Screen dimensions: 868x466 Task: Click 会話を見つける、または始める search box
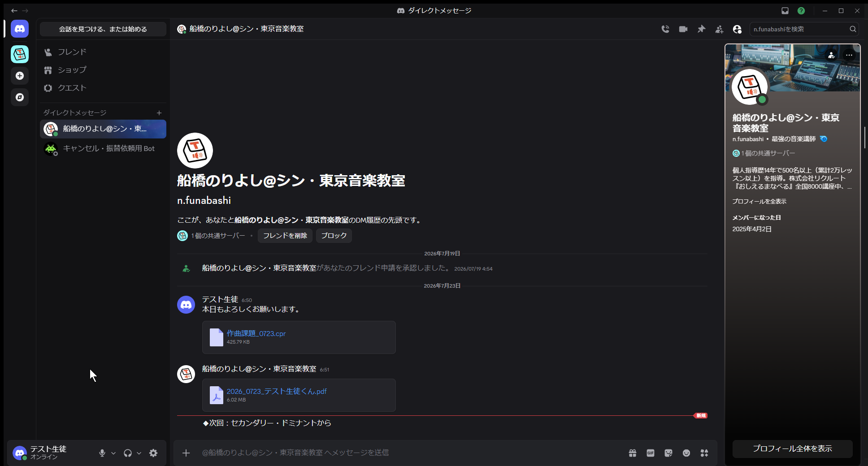point(103,29)
